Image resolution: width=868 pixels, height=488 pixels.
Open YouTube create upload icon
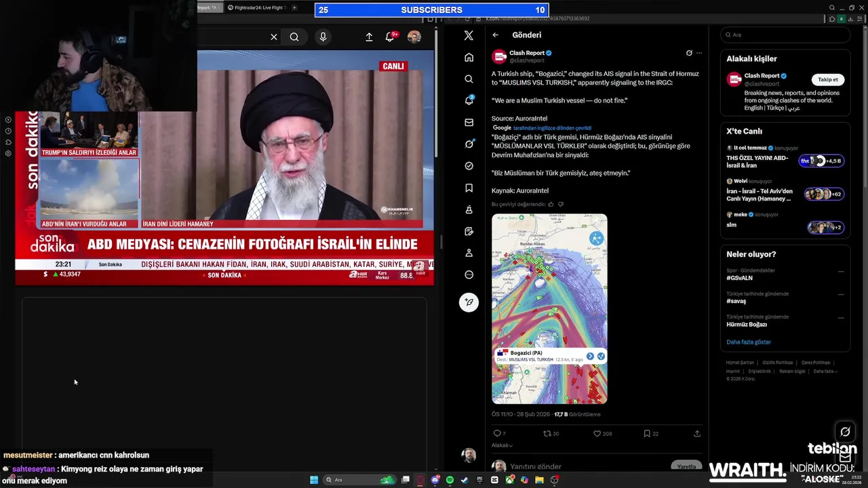369,37
